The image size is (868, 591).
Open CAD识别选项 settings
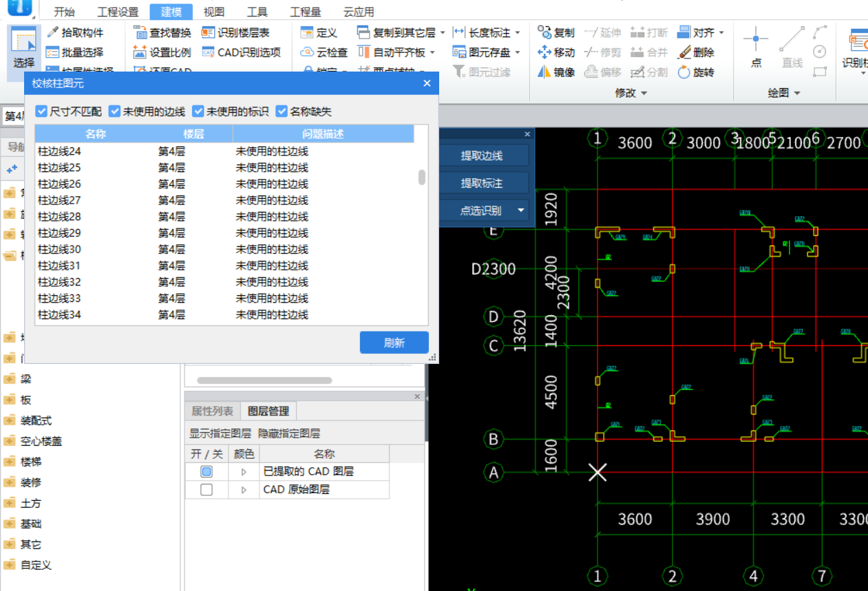(241, 52)
